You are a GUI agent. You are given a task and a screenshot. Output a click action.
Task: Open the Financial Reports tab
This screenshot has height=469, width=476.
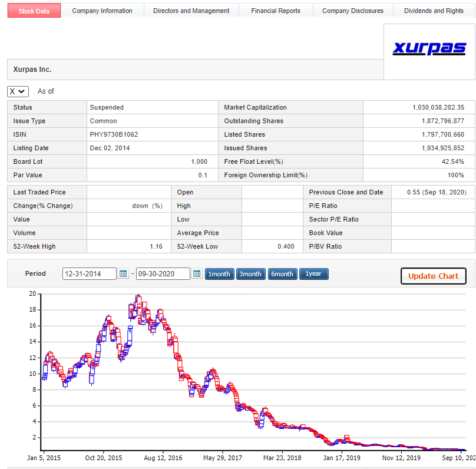pyautogui.click(x=276, y=11)
